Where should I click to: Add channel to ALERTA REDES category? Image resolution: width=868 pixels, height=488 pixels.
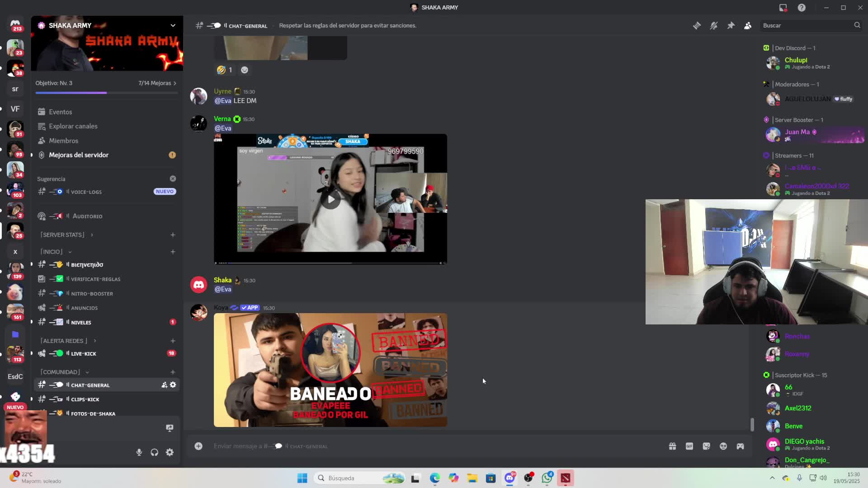pyautogui.click(x=173, y=341)
